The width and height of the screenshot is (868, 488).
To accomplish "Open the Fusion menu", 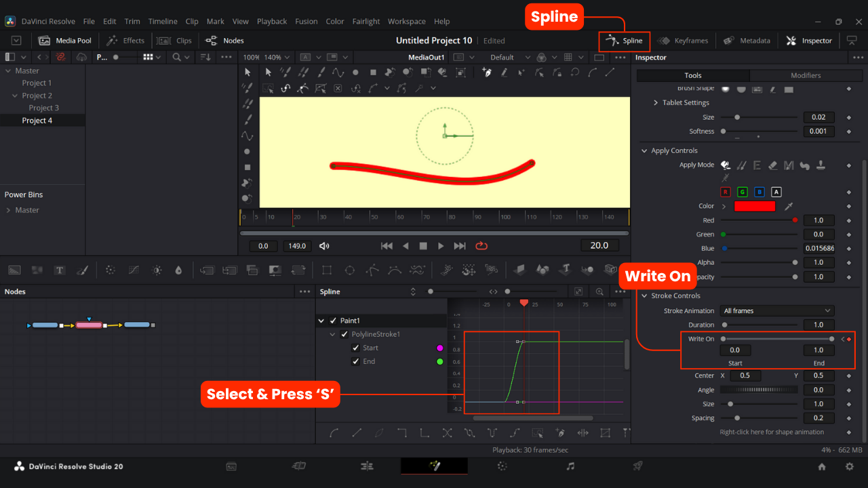I will (x=306, y=21).
